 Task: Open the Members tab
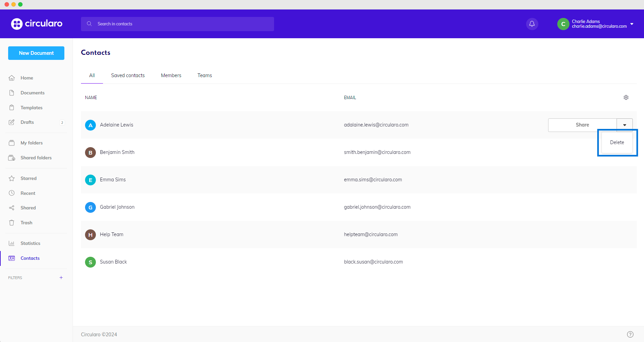(171, 75)
